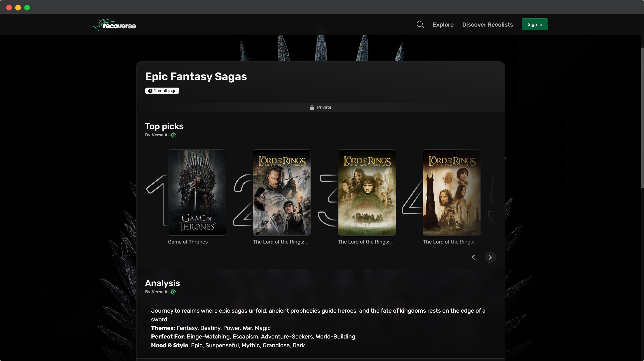Open Verse AI link under Analysis heading
644x361 pixels.
[160, 292]
